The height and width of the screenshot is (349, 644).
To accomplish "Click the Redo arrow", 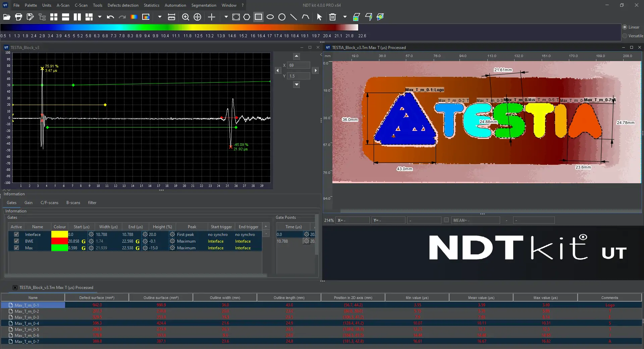I will click(122, 17).
